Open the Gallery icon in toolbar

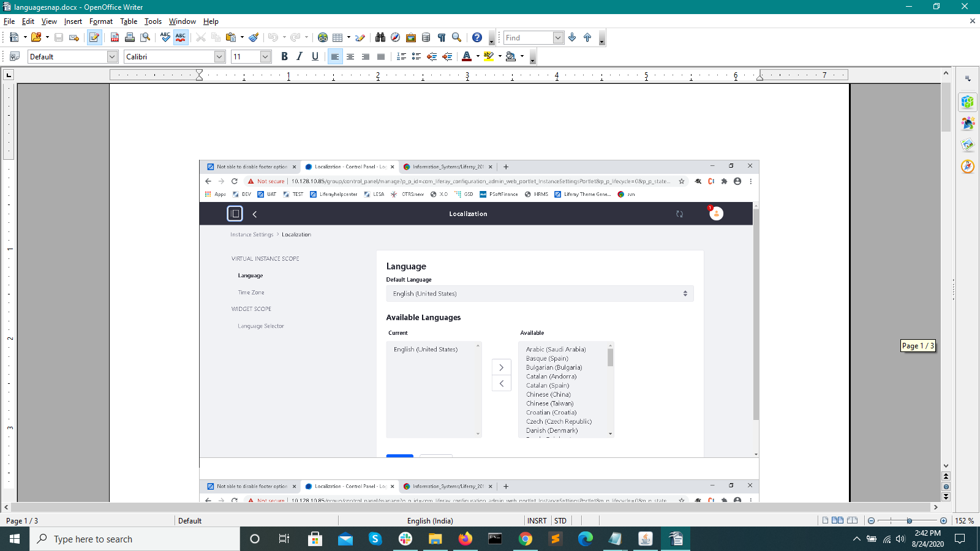coord(411,37)
